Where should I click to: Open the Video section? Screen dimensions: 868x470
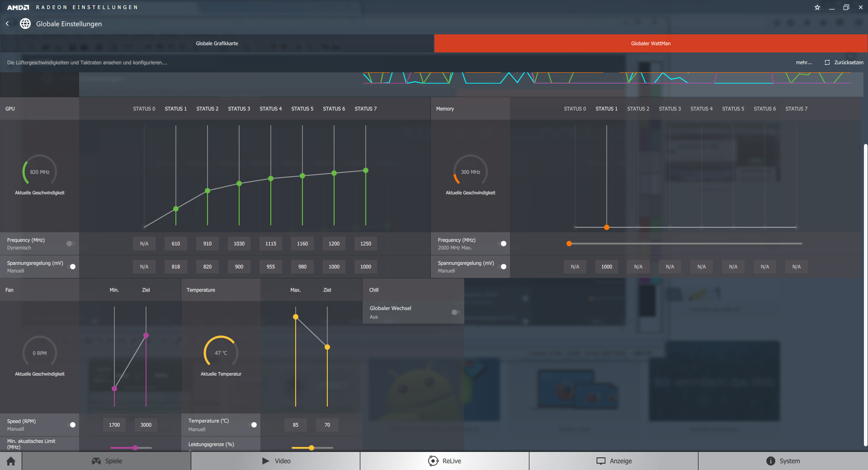[276, 461]
